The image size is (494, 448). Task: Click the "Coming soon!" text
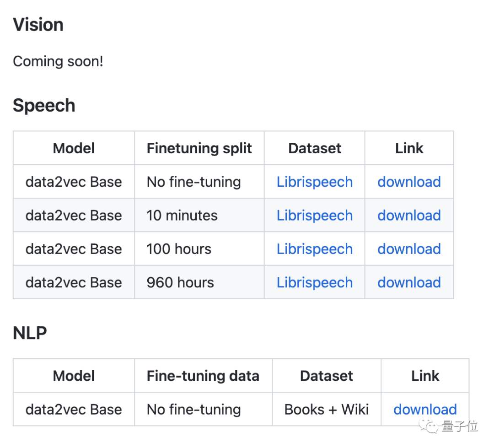click(58, 61)
